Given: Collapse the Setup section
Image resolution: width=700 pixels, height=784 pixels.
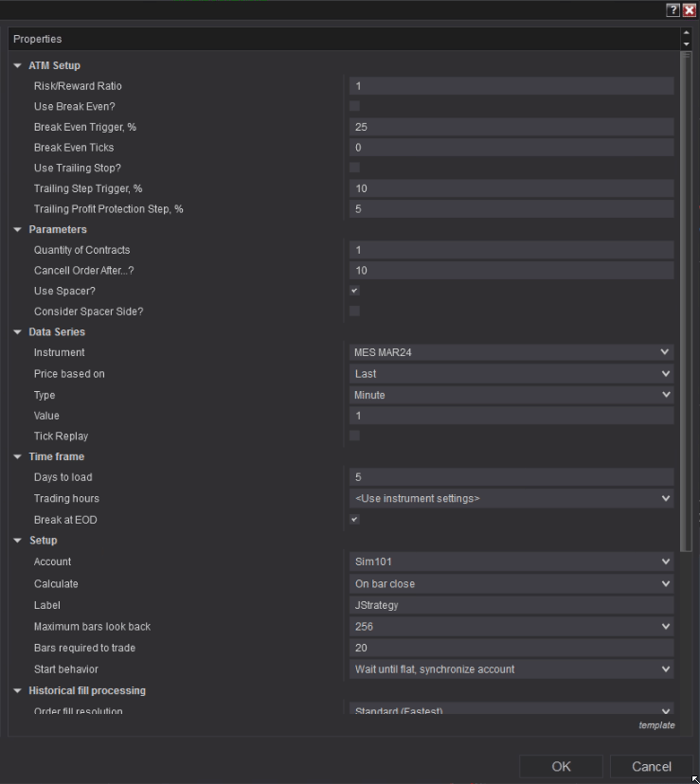Looking at the screenshot, I should [x=16, y=540].
